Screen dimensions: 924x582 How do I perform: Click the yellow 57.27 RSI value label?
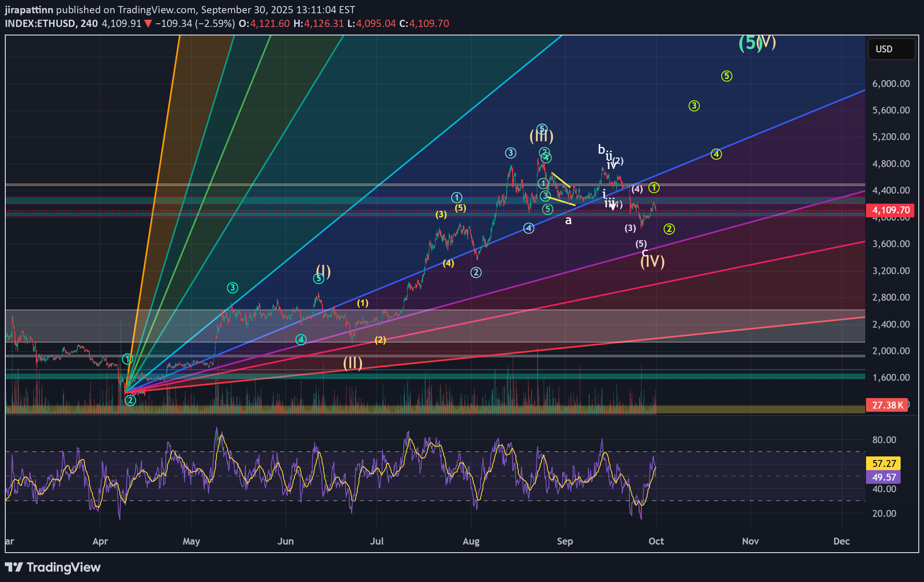883,464
